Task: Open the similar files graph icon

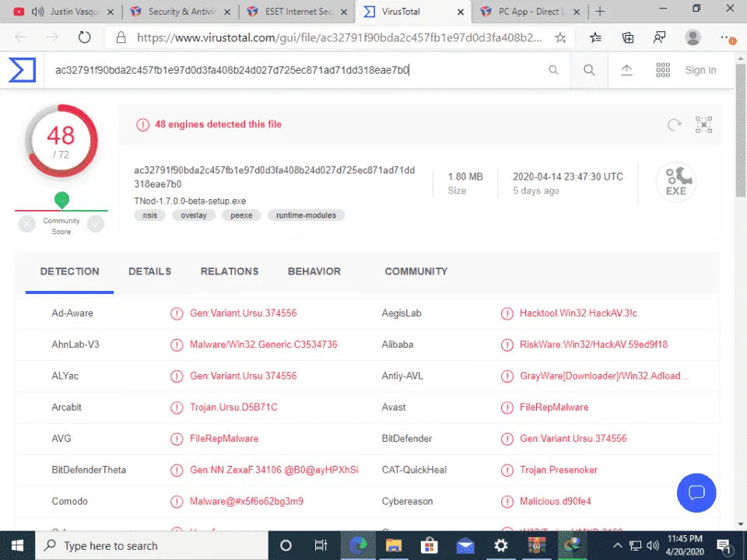Action: (703, 124)
